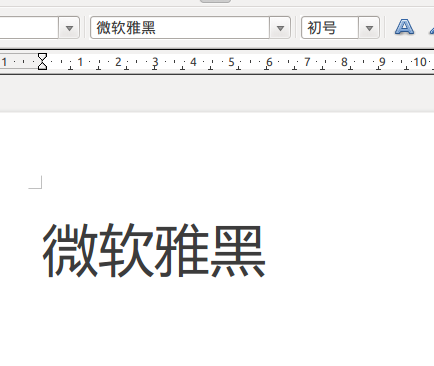The width and height of the screenshot is (434, 366).
Task: Click the ruler at mark 10
Action: tap(420, 62)
